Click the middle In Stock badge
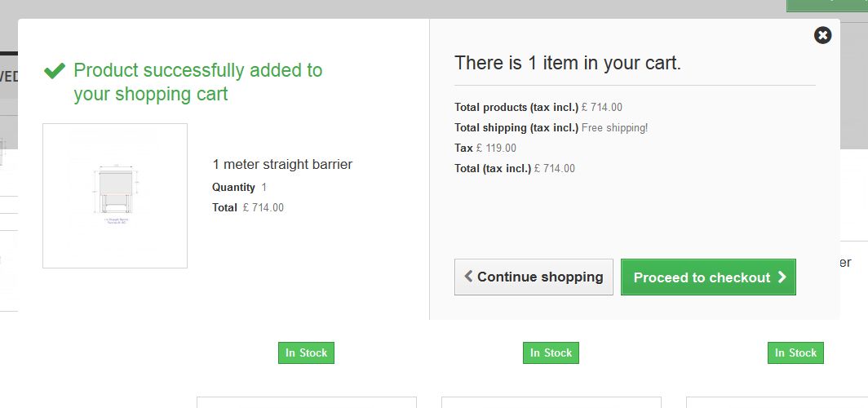The image size is (868, 408). coord(551,353)
